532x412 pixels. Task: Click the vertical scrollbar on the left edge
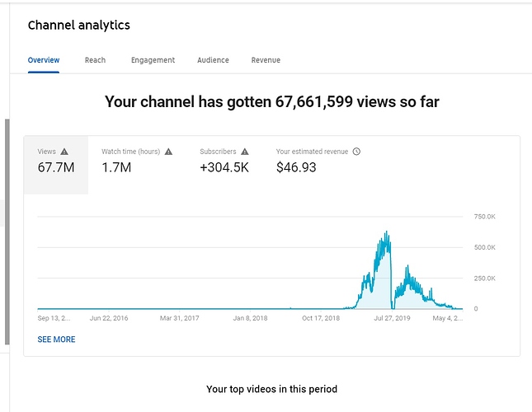coord(7,231)
